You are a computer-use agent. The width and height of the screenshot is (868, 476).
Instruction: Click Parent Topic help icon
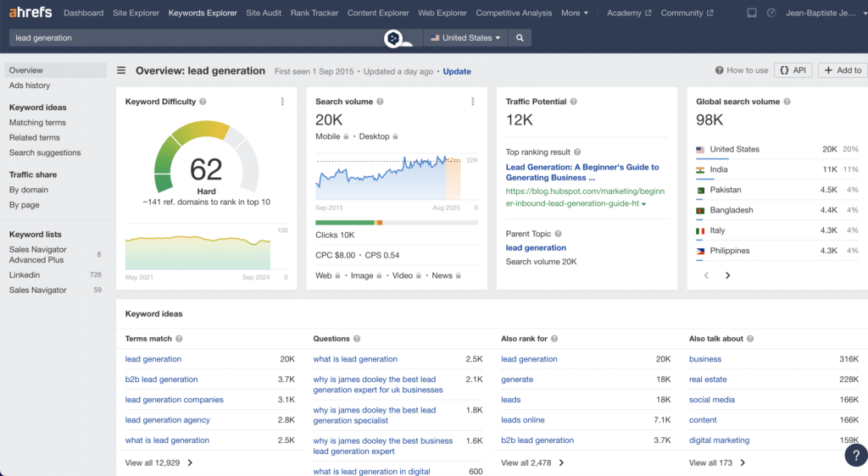558,234
